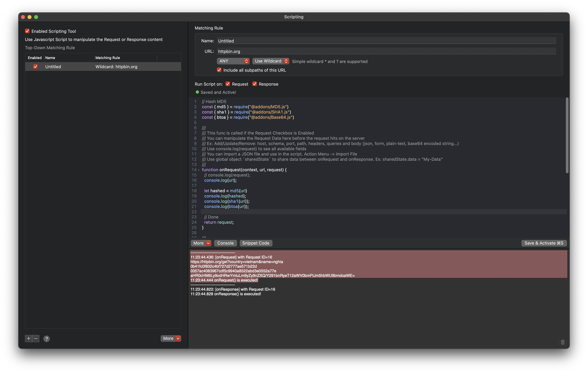This screenshot has height=373, width=588.
Task: Open the Snippet Code tab
Action: [256, 243]
